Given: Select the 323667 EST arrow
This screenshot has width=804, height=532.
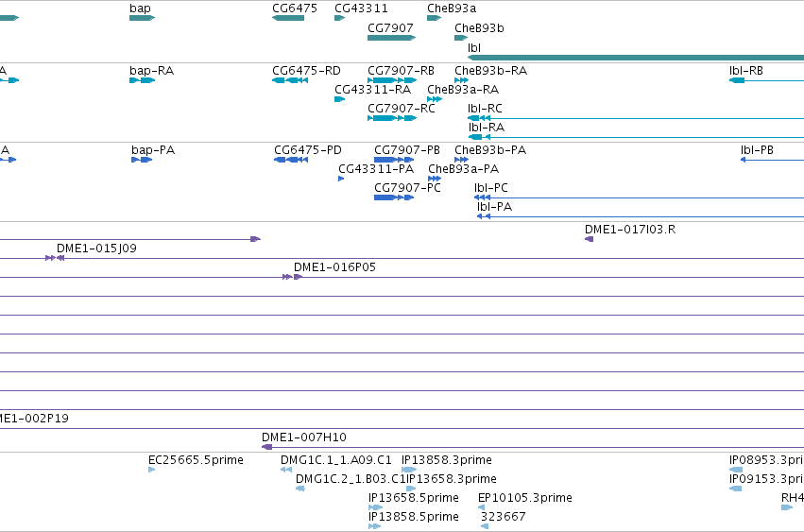Looking at the screenshot, I should click(x=485, y=526).
